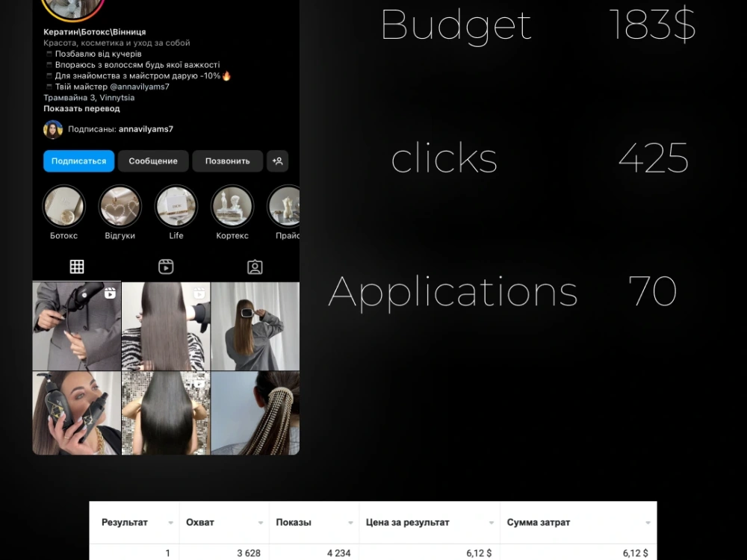Click the reel badge on hair dryer post
Screen dimensions: 747x560
point(110,293)
